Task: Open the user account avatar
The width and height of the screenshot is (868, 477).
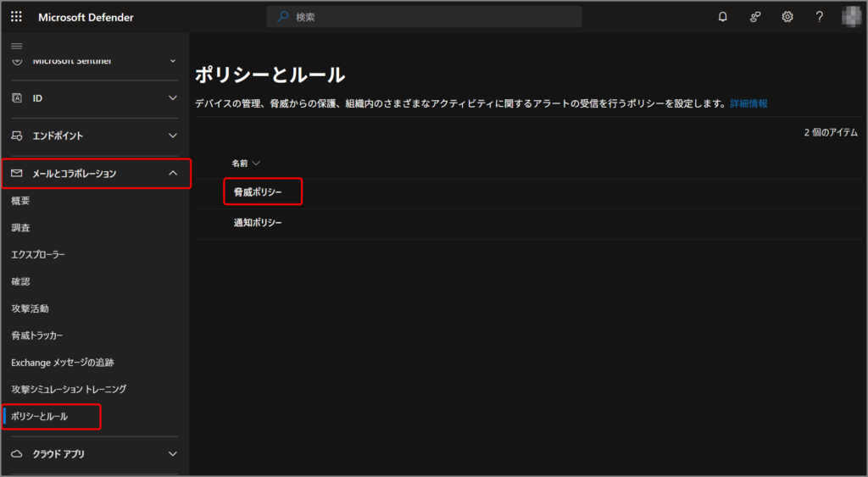Action: (x=851, y=17)
